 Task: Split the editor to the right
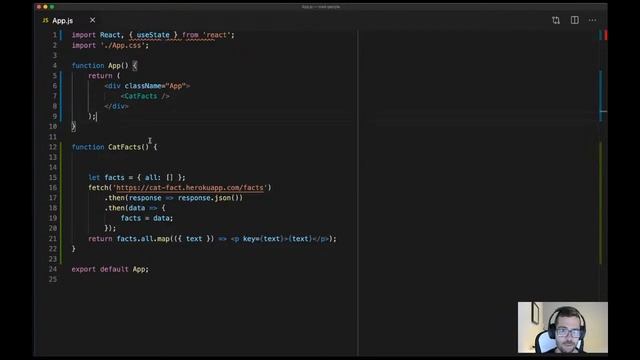(x=575, y=20)
